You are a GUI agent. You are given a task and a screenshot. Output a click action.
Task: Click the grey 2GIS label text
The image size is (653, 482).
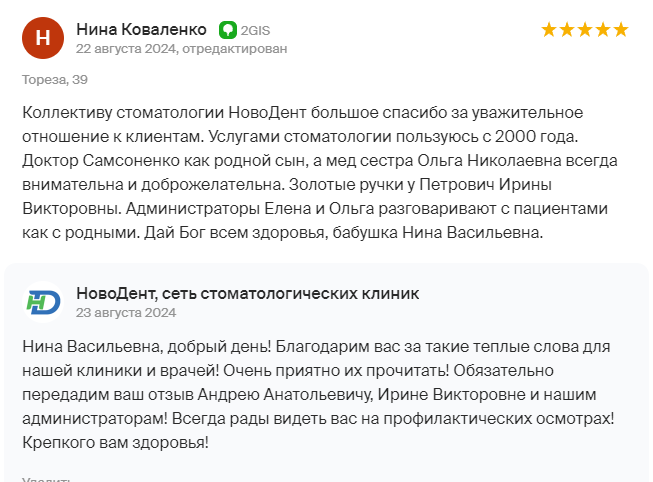pyautogui.click(x=255, y=30)
